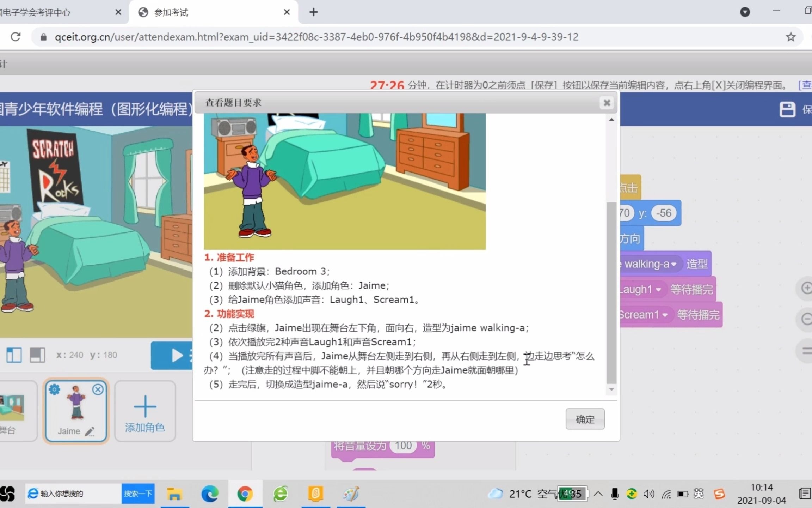The image size is (812, 508).
Task: Zoom out the code workspace
Action: [806, 319]
